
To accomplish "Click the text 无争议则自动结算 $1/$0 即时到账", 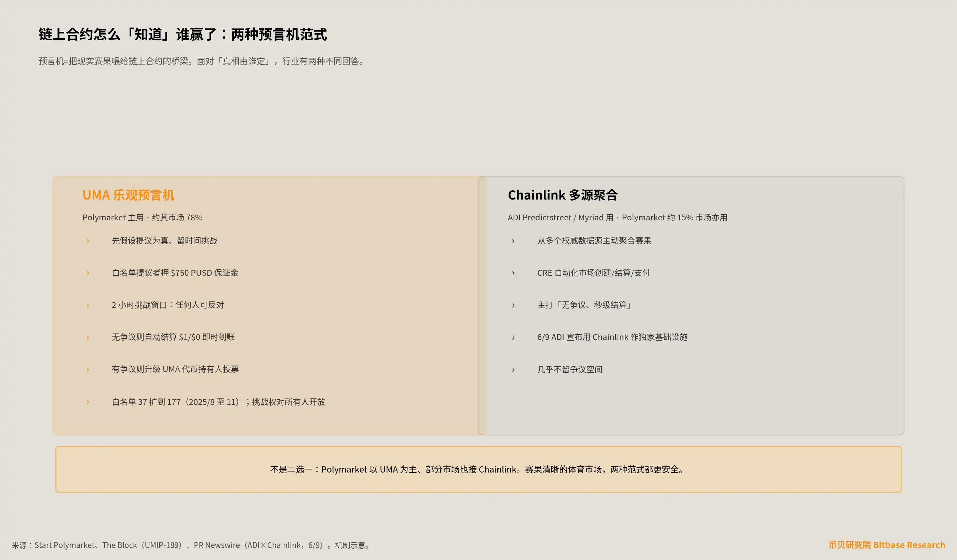I will (x=173, y=337).
